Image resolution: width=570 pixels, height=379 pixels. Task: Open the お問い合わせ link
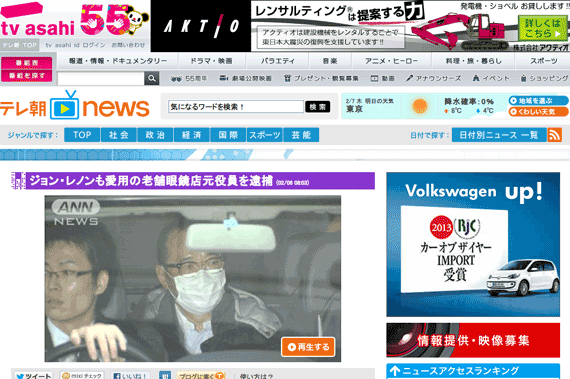click(x=128, y=45)
